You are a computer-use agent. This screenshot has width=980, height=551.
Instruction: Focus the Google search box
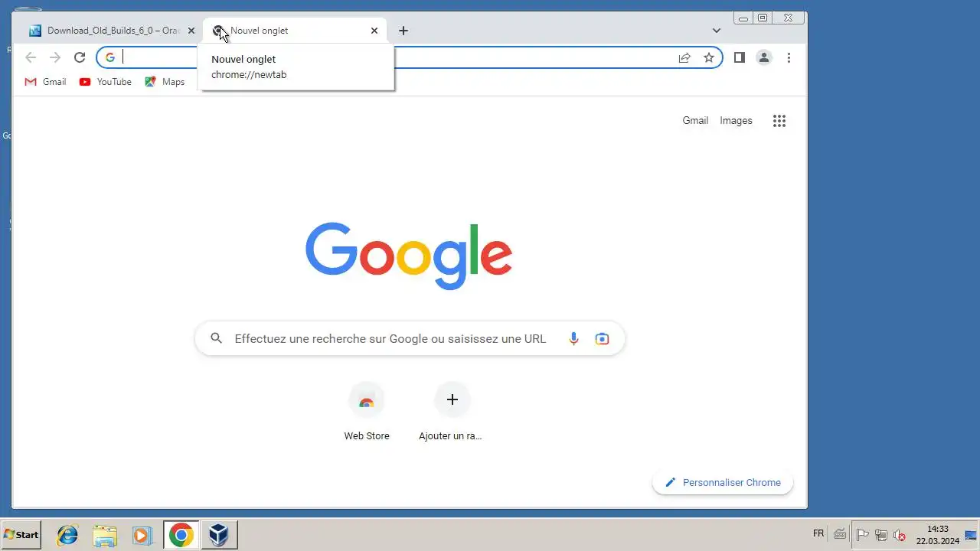410,338
